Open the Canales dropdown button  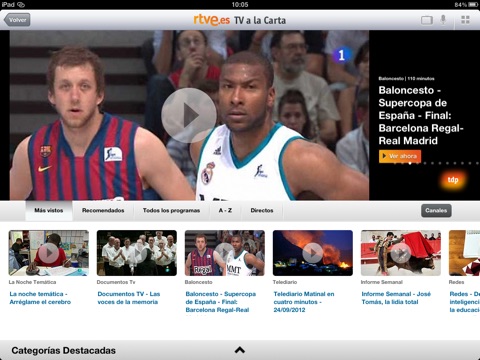point(436,210)
